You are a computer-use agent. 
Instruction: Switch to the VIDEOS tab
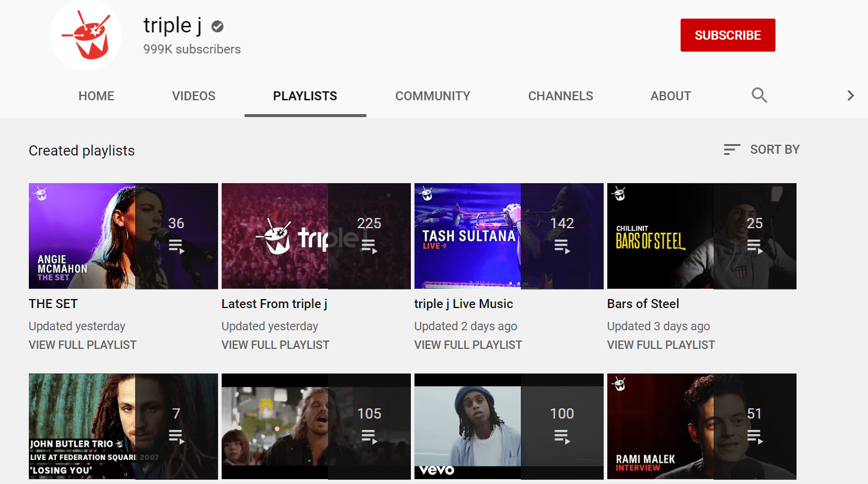coord(193,96)
